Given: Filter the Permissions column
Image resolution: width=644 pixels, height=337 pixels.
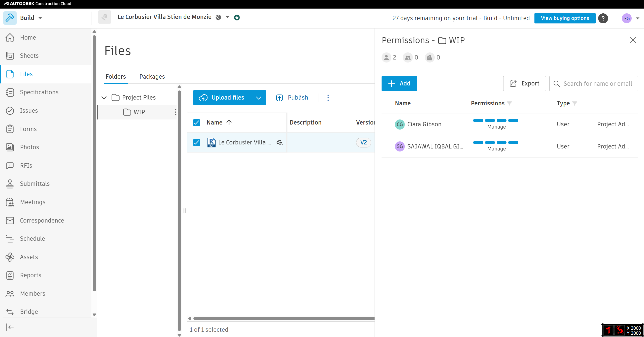Looking at the screenshot, I should [509, 104].
